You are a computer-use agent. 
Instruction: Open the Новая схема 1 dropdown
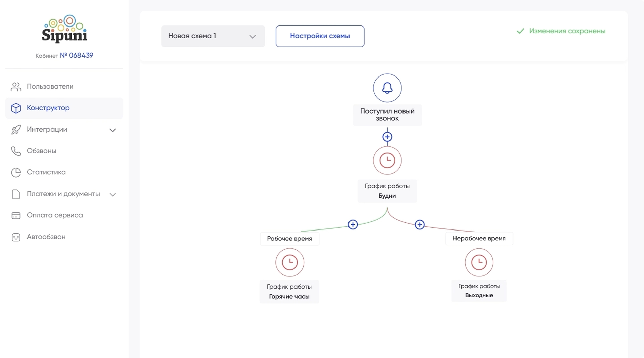click(213, 36)
